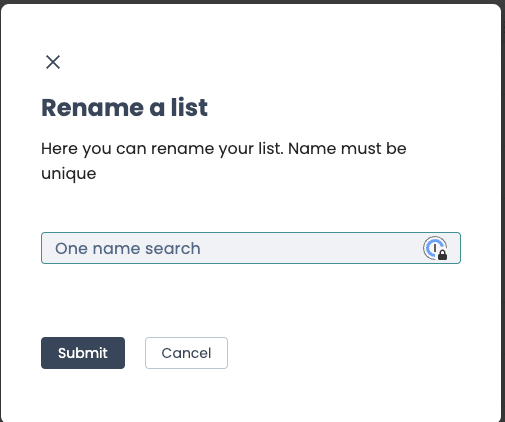Click the word 'list' in the dialog title
Image resolution: width=505 pixels, height=422 pixels.
(x=189, y=108)
